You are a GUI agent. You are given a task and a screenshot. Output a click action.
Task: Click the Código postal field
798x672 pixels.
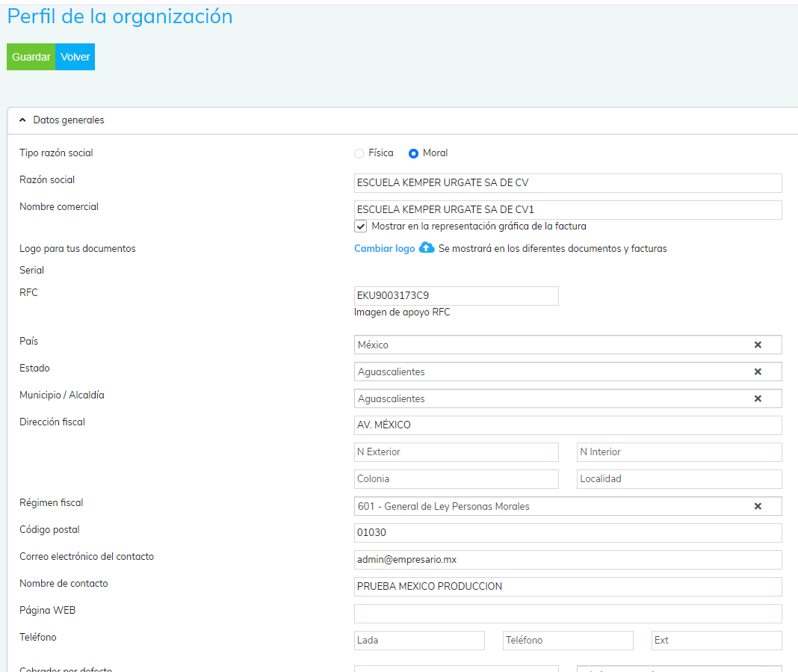pyautogui.click(x=567, y=533)
